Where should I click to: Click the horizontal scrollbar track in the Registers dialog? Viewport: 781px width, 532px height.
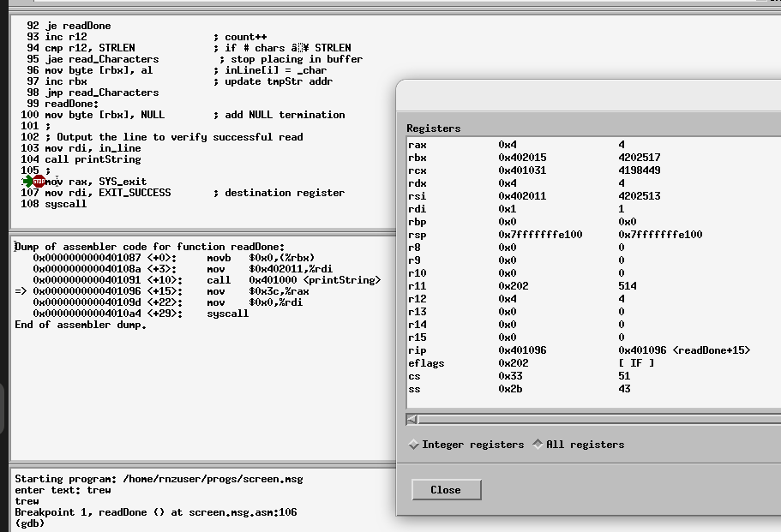coord(600,420)
